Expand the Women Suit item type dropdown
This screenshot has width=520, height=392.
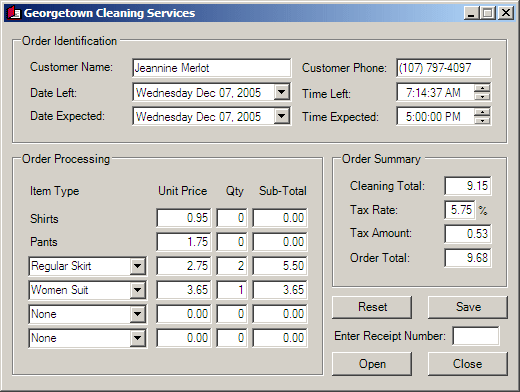(137, 290)
